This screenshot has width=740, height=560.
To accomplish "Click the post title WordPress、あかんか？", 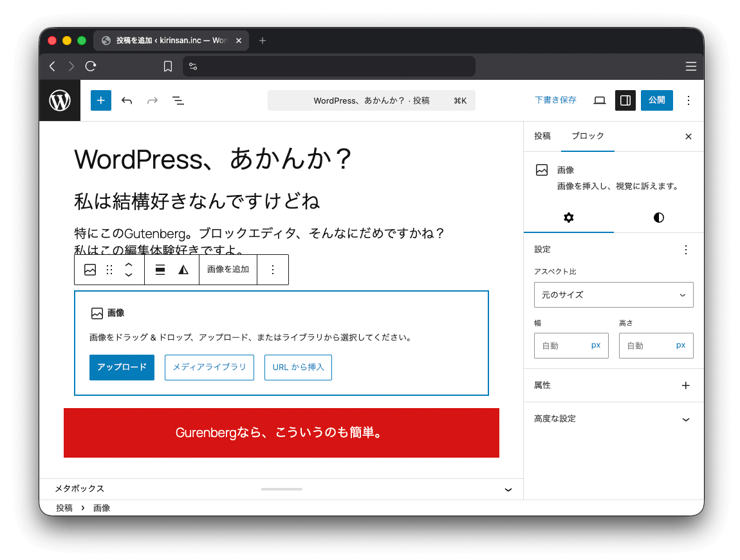I will point(213,159).
